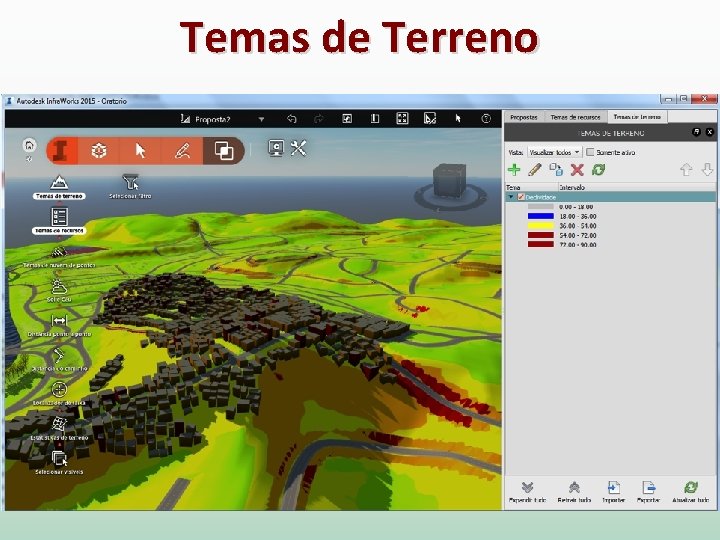Redo action in top bar

coord(319,119)
